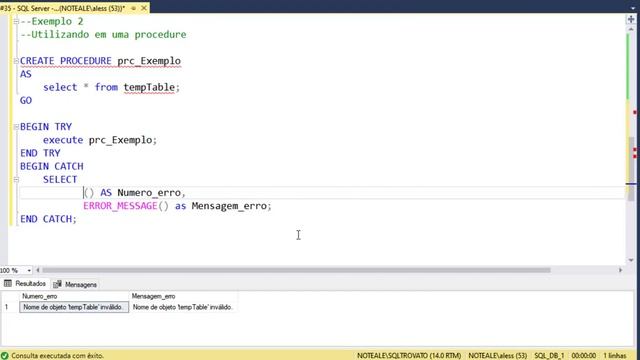Select result row header 1
The height and width of the screenshot is (360, 640).
point(10,307)
